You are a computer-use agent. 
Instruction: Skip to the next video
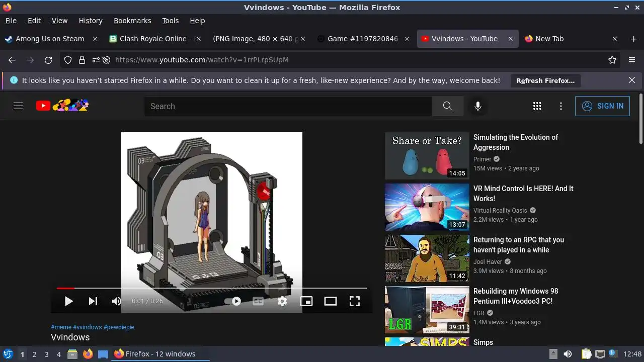coord(93,301)
